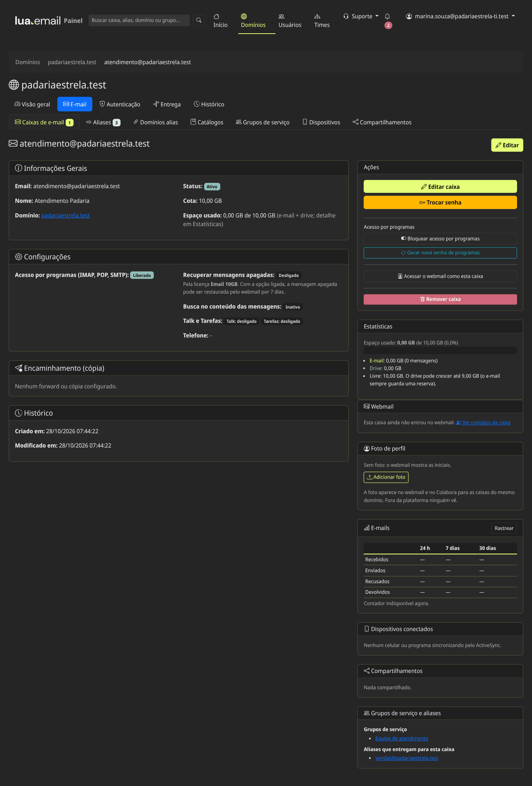532x786 pixels.
Task: Click the globe icon beside padariaestrela.test heading
Action: (14, 85)
